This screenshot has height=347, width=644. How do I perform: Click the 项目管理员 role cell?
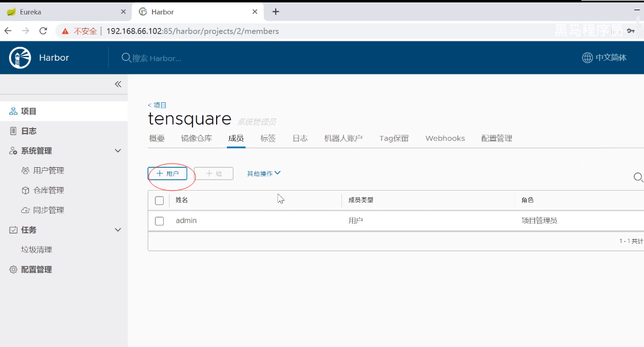539,221
